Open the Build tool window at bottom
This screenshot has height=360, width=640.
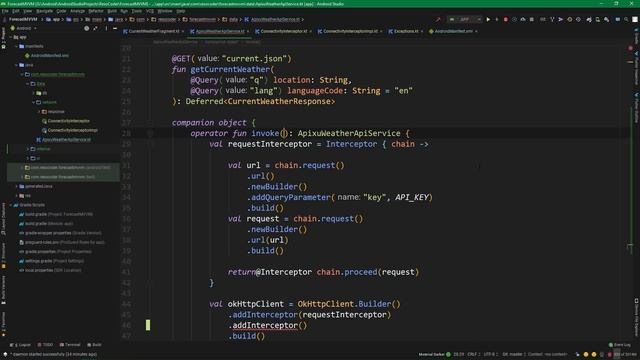tap(94, 345)
